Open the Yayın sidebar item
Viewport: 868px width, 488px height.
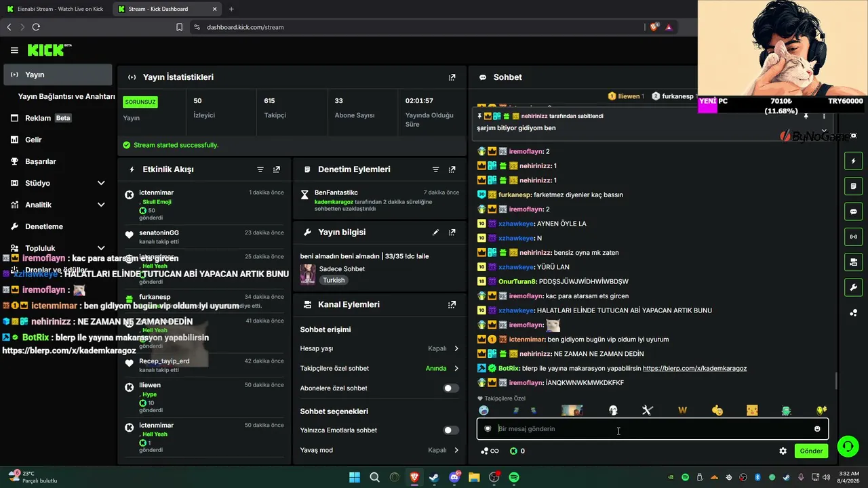coord(58,75)
